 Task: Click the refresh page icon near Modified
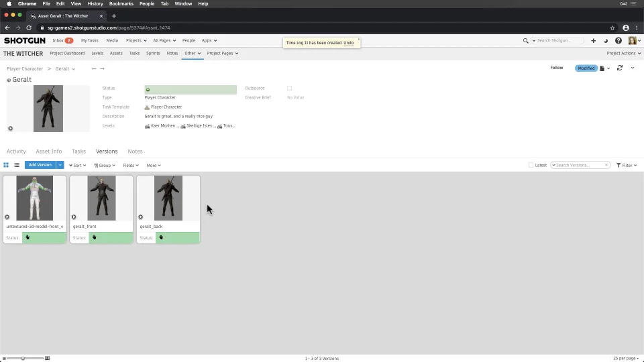(x=620, y=68)
